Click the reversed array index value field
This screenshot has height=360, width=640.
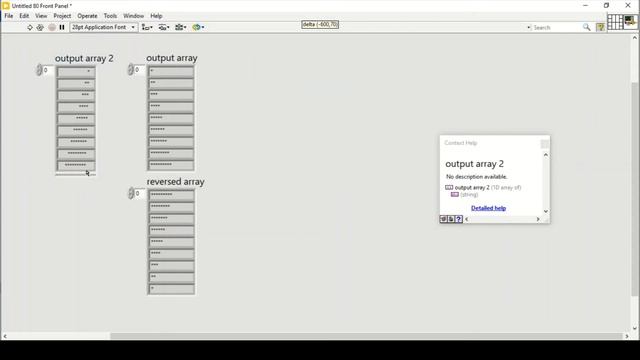[140, 193]
